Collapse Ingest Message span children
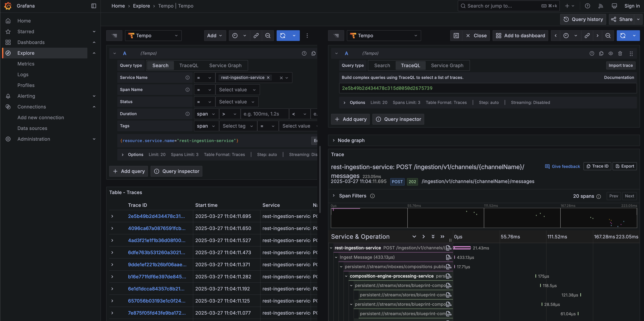This screenshot has height=321, width=644. pos(336,257)
